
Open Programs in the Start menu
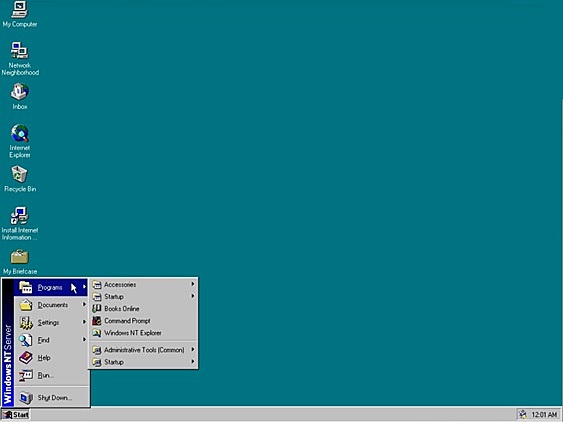[x=51, y=287]
